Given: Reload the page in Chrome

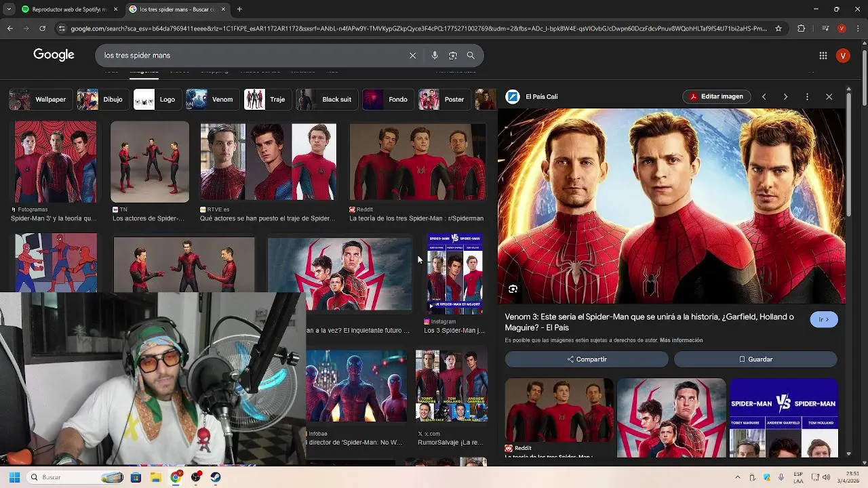Looking at the screenshot, I should coord(42,28).
